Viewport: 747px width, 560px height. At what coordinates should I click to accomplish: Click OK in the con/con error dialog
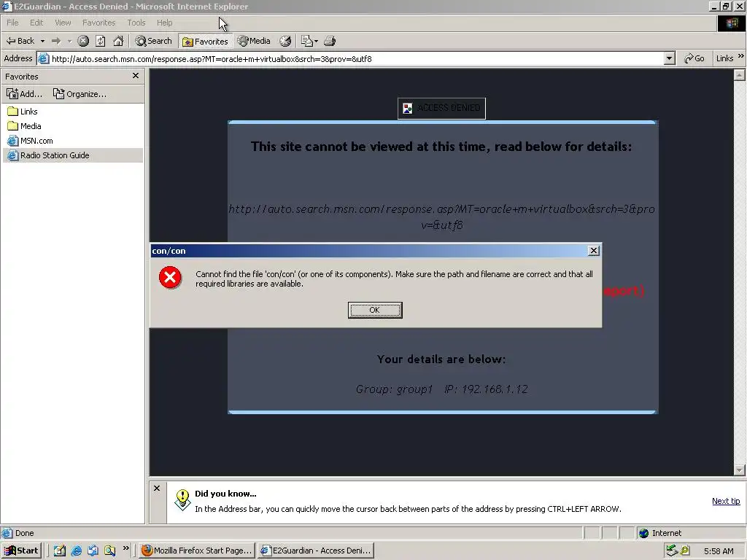point(375,310)
